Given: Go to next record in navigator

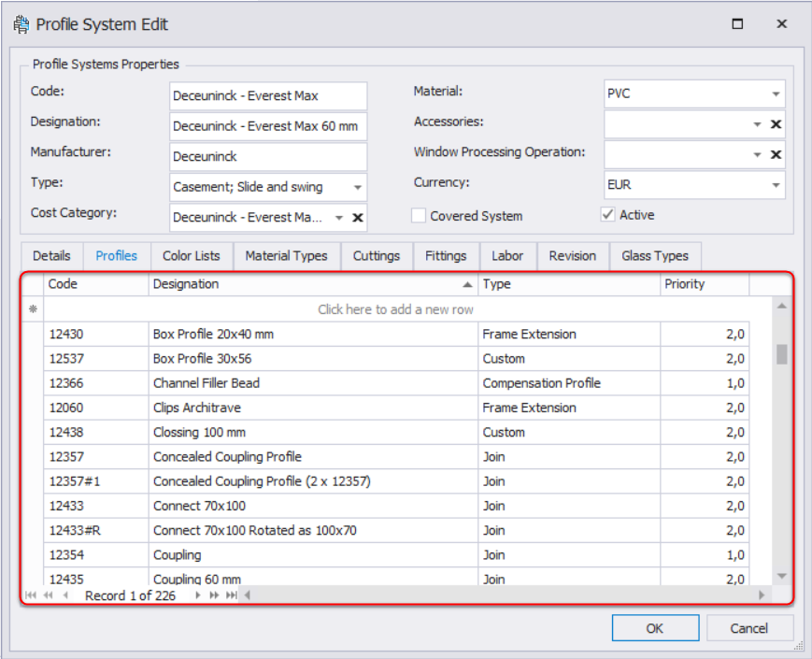Looking at the screenshot, I should coord(198,595).
